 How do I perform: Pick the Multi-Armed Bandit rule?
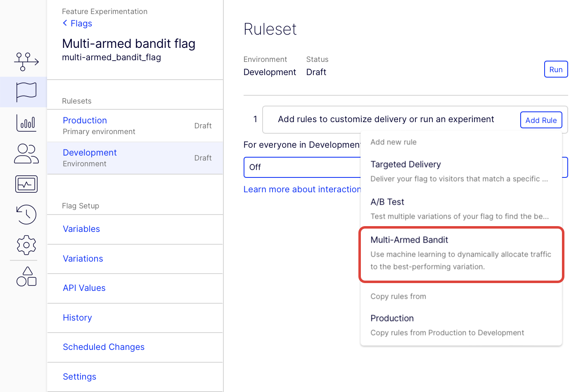[x=409, y=240]
